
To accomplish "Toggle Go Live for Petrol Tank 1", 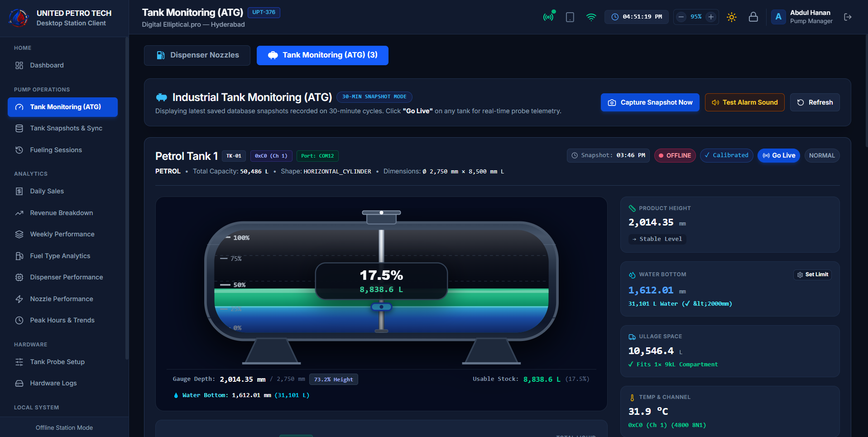I will coord(779,155).
